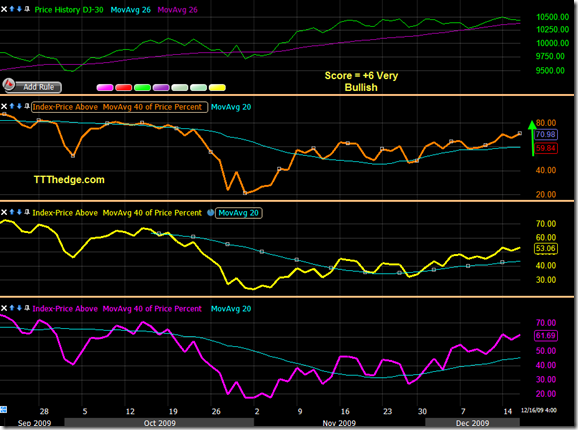578x430 pixels.
Task: Click the red 59.84 value box
Action: point(546,148)
